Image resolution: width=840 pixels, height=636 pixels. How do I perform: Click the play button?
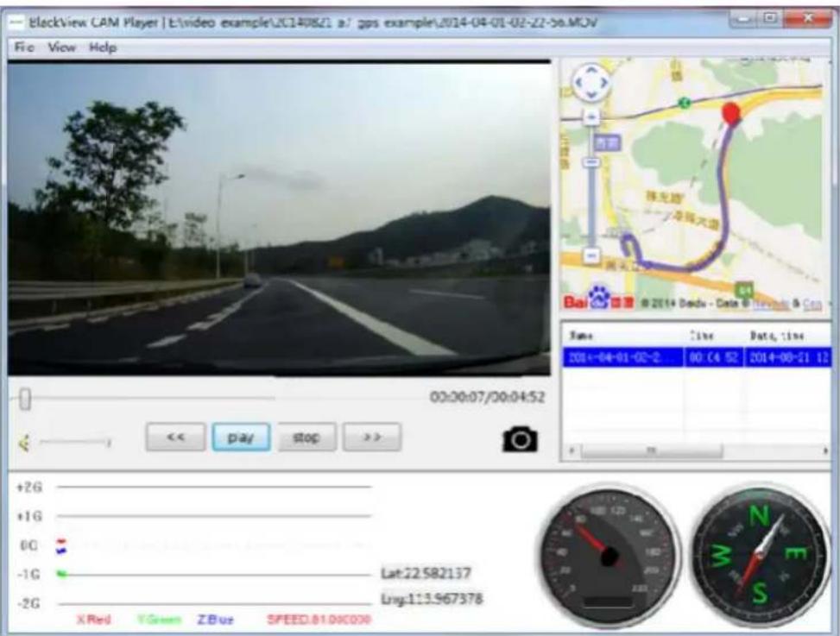pos(241,437)
